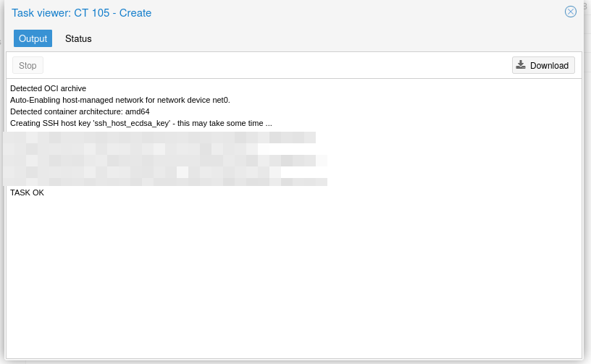This screenshot has height=364, width=591.
Task: Download the task log
Action: pyautogui.click(x=542, y=65)
